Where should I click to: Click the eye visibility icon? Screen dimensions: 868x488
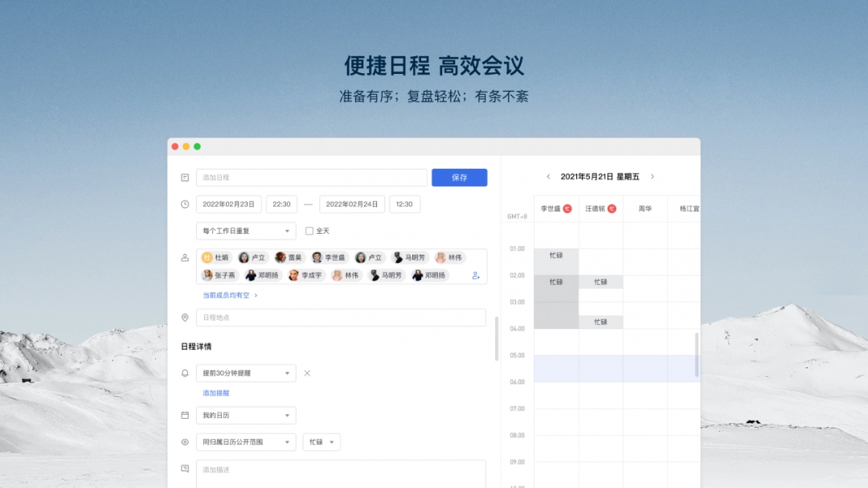point(185,442)
